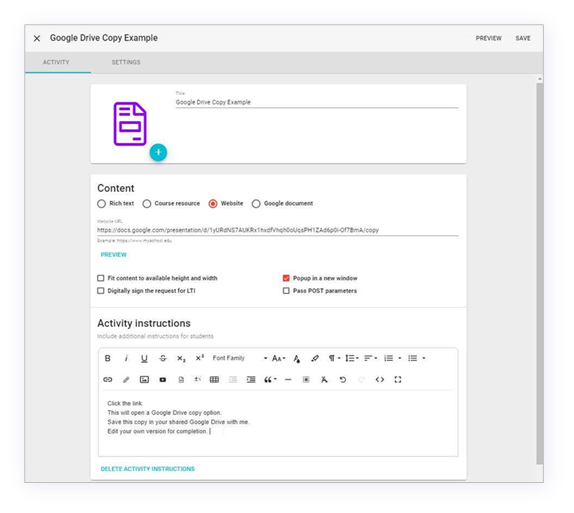Select the Rich text radio option
The width and height of the screenshot is (574, 513).
pos(101,204)
